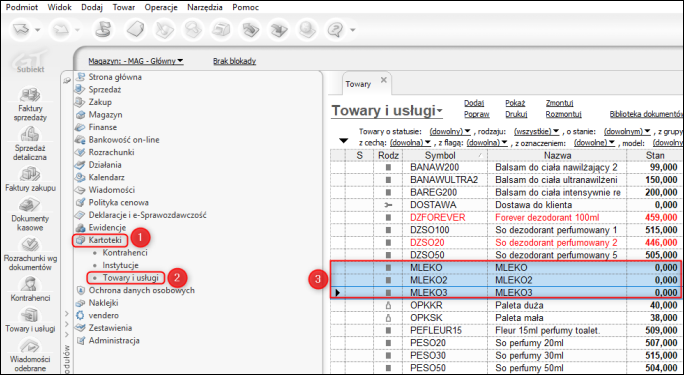Open the z oznaczeniem (dowolne) filter dropdown
Screen dimensions: 684x375
click(x=595, y=143)
